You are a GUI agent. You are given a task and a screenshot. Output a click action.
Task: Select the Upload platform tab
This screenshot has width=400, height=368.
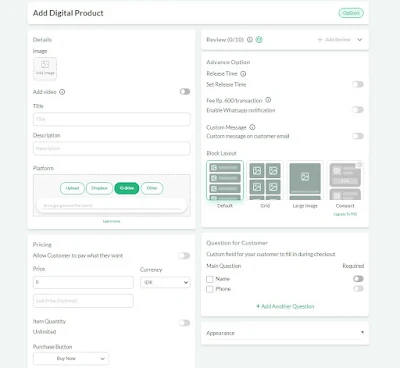[72, 188]
